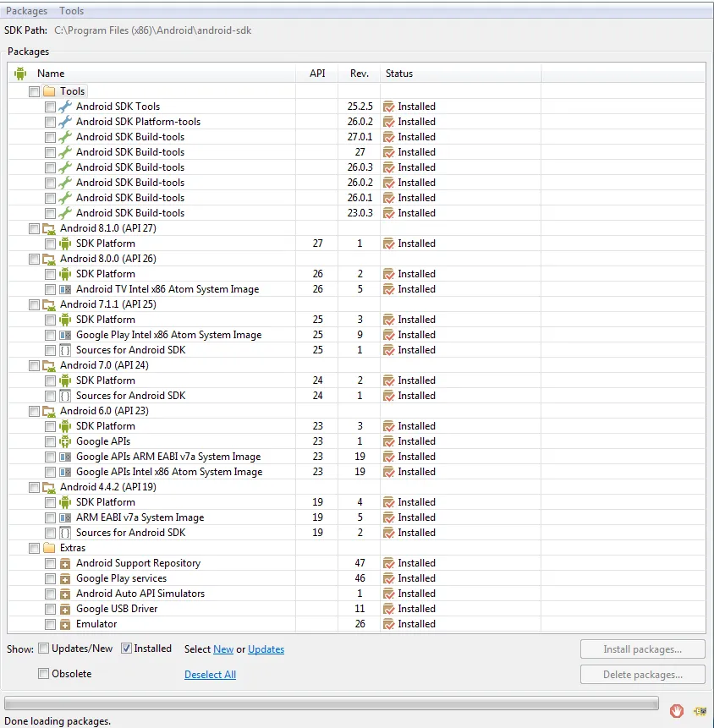Click the Google Play Intel x86 system image icon
The image size is (714, 728).
coord(65,335)
